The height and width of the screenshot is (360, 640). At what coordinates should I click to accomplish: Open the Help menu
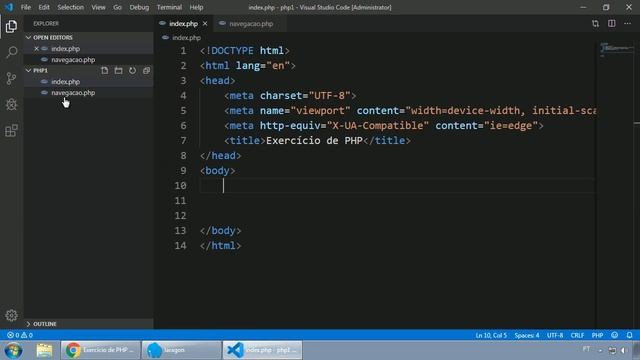pyautogui.click(x=196, y=7)
